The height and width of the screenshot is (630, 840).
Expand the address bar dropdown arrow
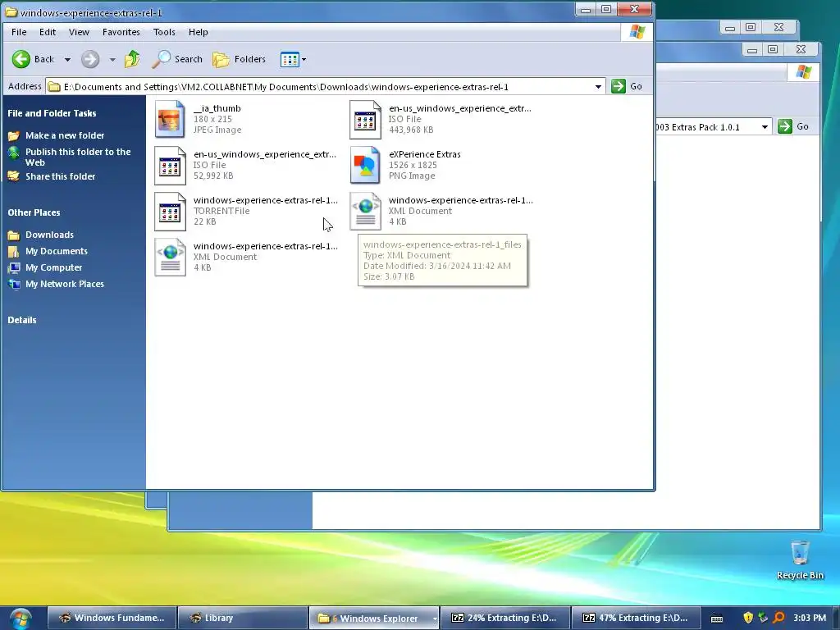point(598,87)
